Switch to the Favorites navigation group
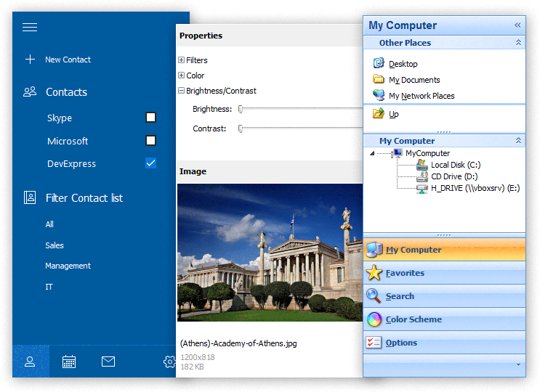 (405, 273)
